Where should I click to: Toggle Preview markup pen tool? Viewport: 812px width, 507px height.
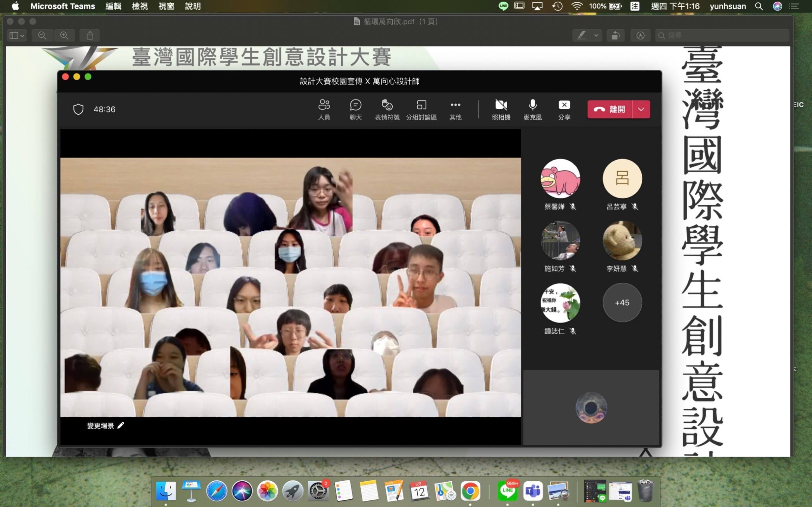[581, 35]
